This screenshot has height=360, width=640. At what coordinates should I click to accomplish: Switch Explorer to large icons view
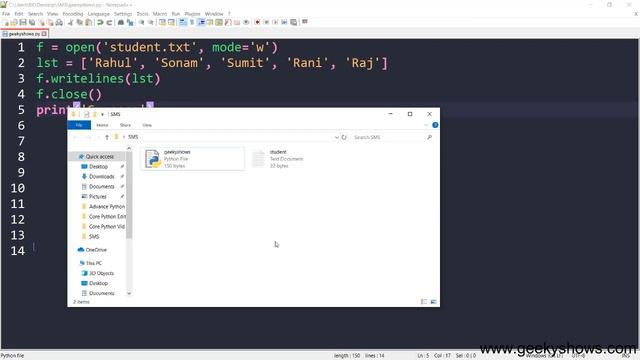(433, 302)
